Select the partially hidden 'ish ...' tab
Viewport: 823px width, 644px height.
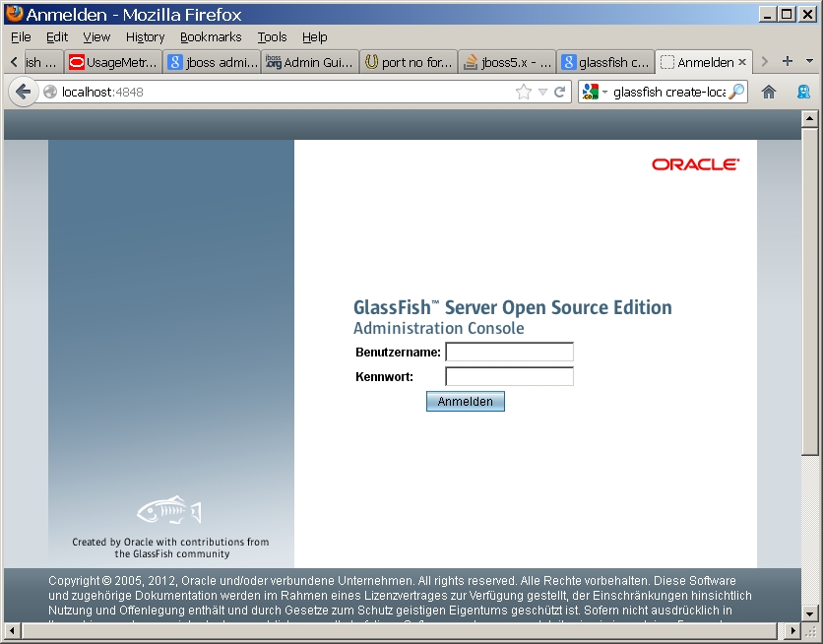(x=43, y=62)
